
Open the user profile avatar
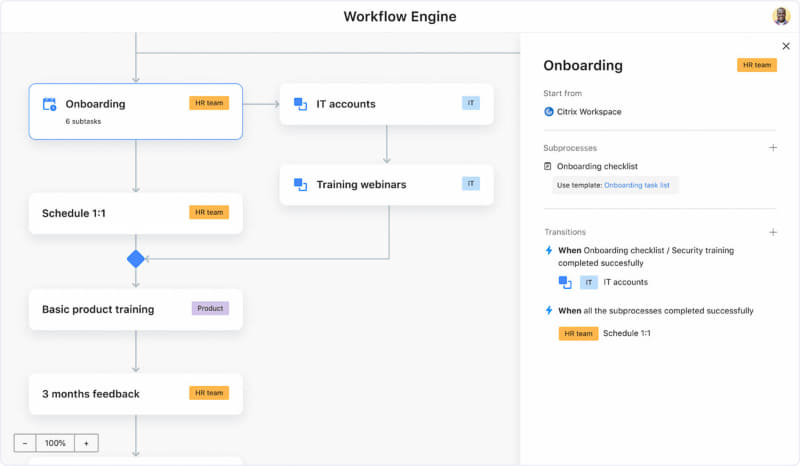point(781,16)
